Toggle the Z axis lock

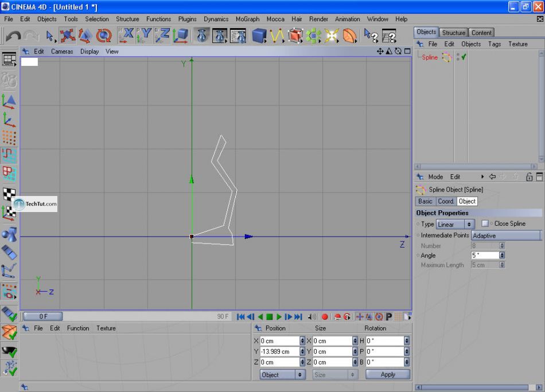(162, 36)
